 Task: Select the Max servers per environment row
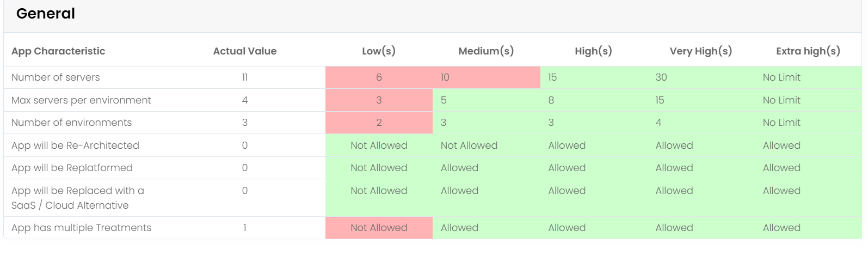(x=433, y=100)
